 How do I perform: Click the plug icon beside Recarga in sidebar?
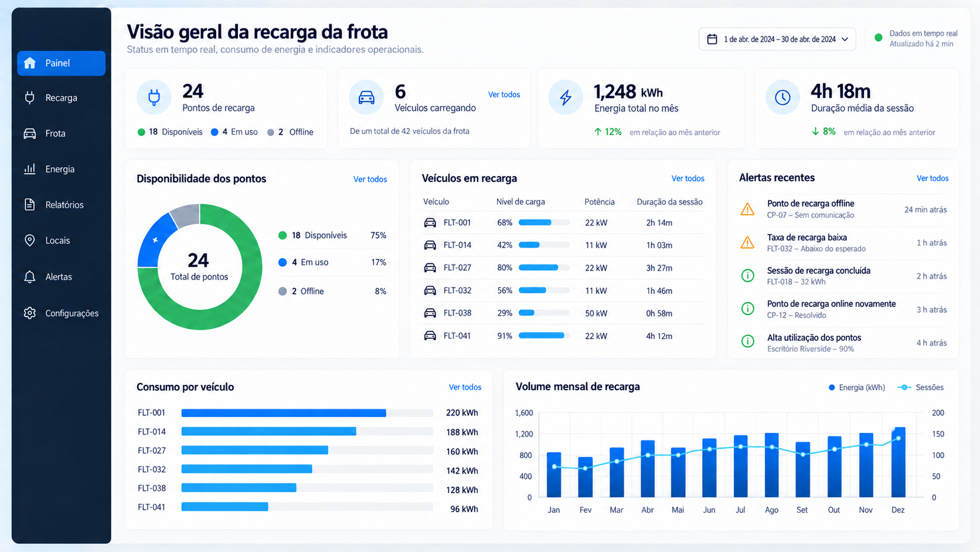[x=30, y=97]
